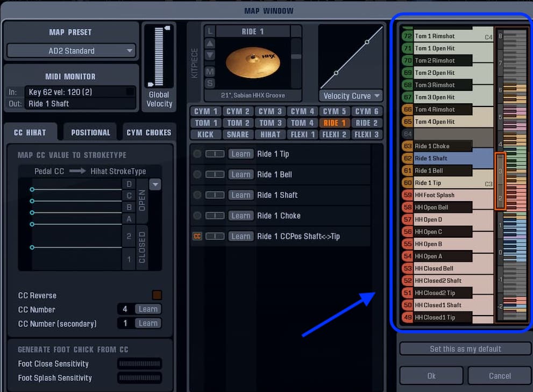Screen dimensions: 533x392
Task: Adjust the Foot Splash Sensitivity slider
Action: coord(140,377)
